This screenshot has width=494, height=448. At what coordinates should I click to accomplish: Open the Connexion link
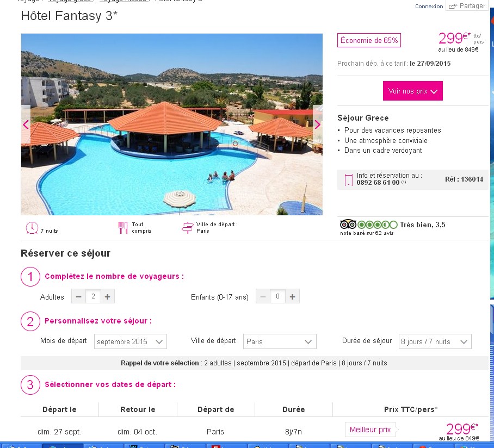pos(429,7)
